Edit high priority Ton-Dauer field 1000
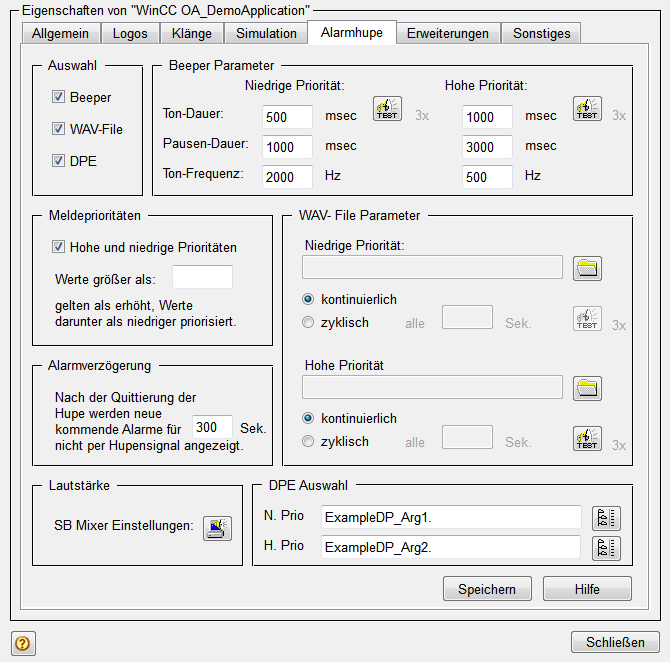The height and width of the screenshot is (662, 670). tap(487, 117)
